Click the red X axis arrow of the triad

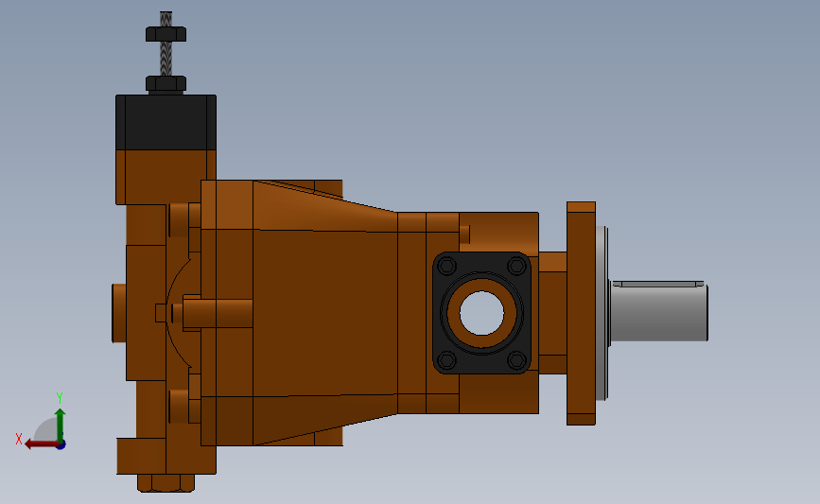click(x=41, y=444)
